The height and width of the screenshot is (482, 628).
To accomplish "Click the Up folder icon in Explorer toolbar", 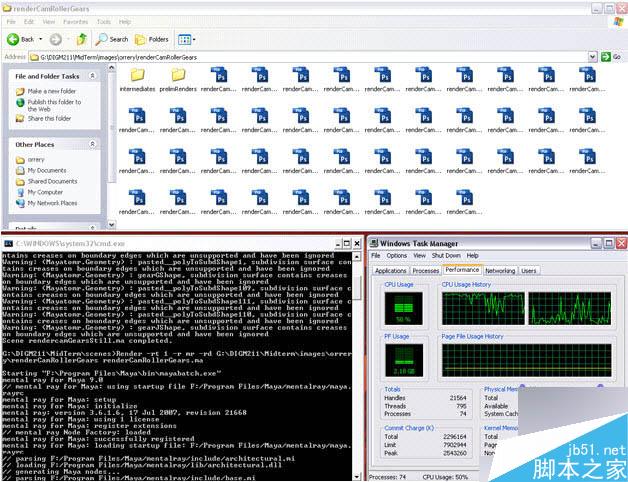I will click(x=81, y=39).
